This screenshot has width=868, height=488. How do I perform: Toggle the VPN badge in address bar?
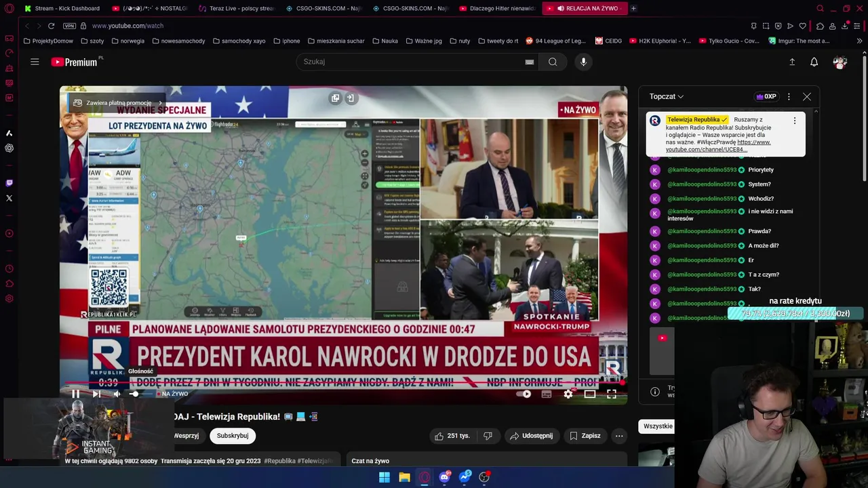tap(69, 26)
